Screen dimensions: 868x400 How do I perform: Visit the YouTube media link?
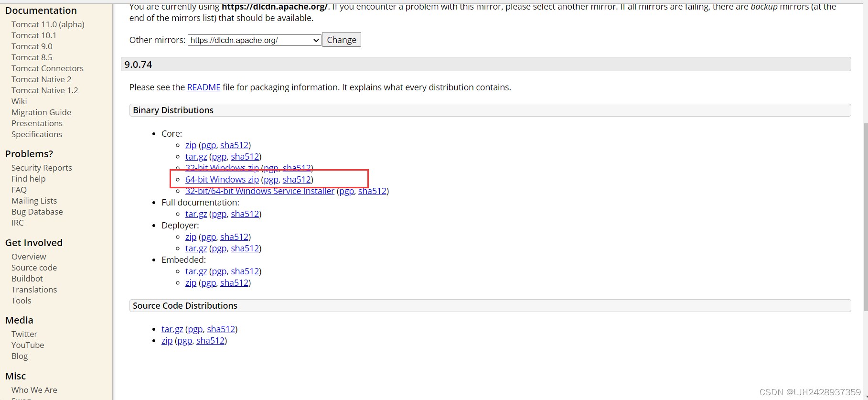[x=28, y=345]
